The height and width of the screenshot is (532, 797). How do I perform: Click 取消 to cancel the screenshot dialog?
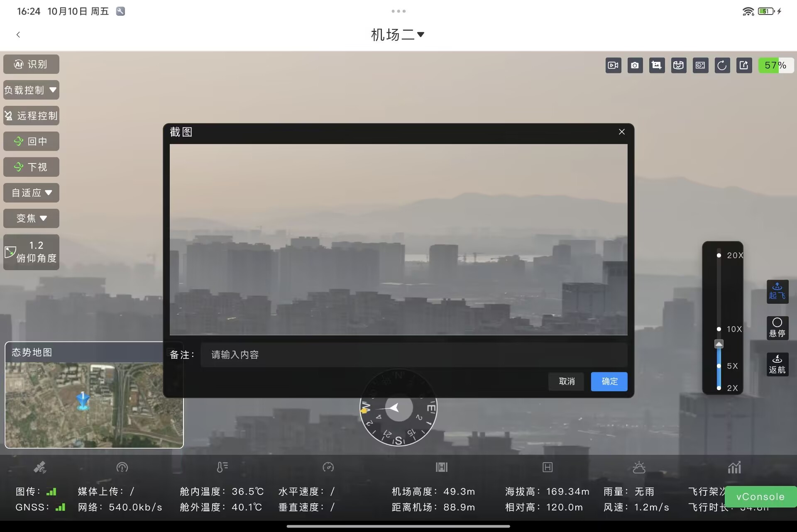pos(566,381)
